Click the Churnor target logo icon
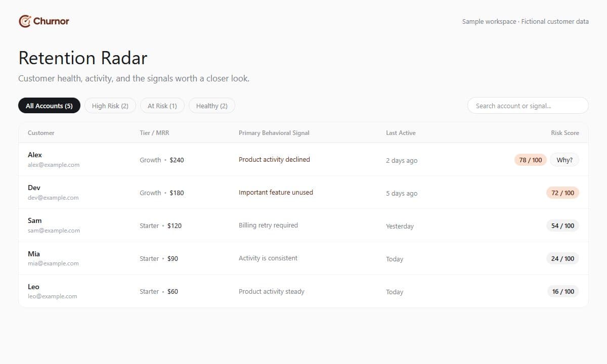 pyautogui.click(x=25, y=21)
